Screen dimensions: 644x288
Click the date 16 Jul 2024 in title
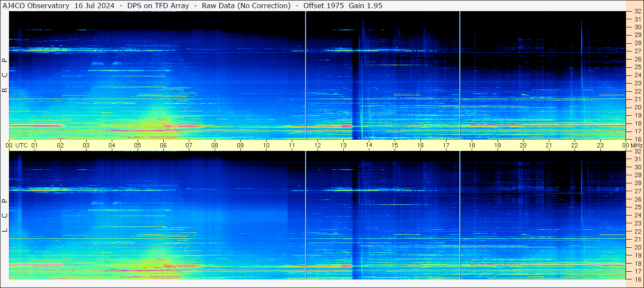[x=94, y=6]
